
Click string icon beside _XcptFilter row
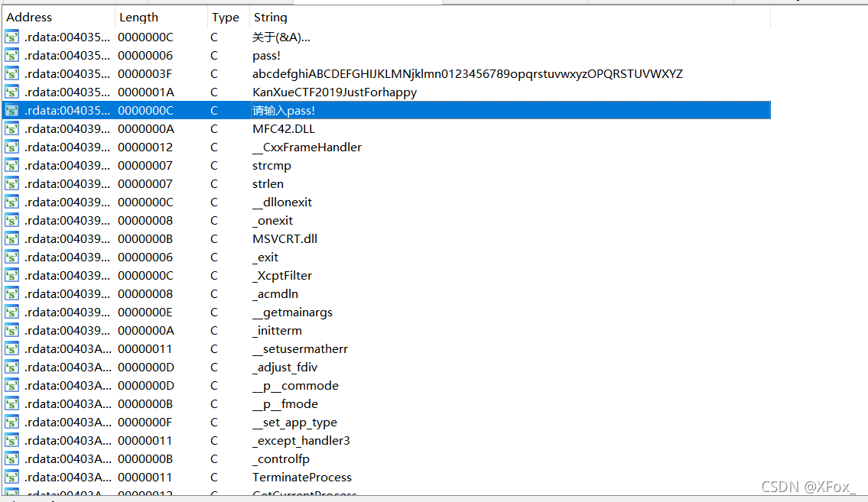[x=11, y=275]
